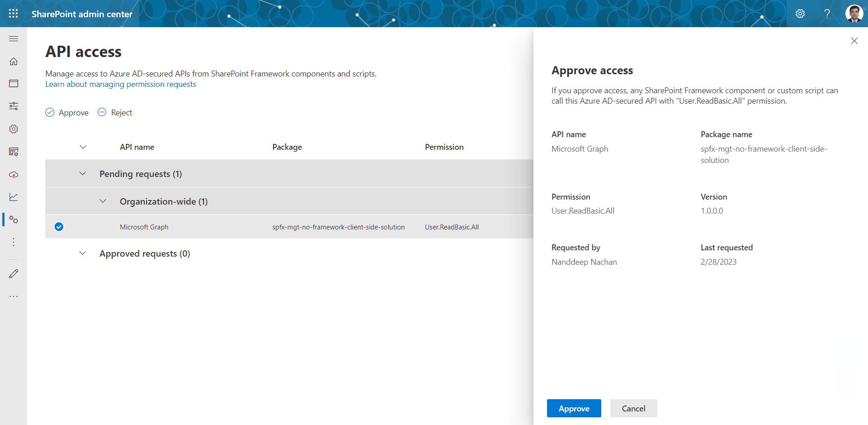868x425 pixels.
Task: Open Learn about managing permission requests link
Action: [x=121, y=84]
